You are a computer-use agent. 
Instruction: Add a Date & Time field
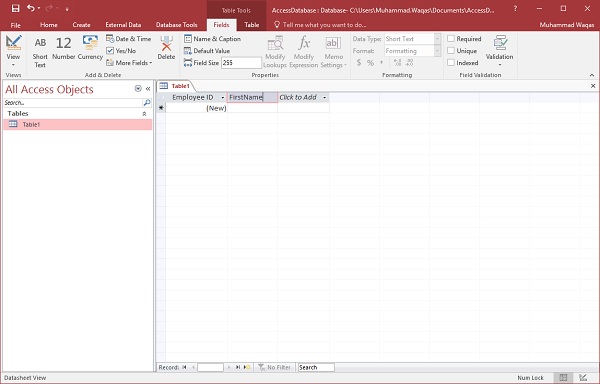pos(129,39)
